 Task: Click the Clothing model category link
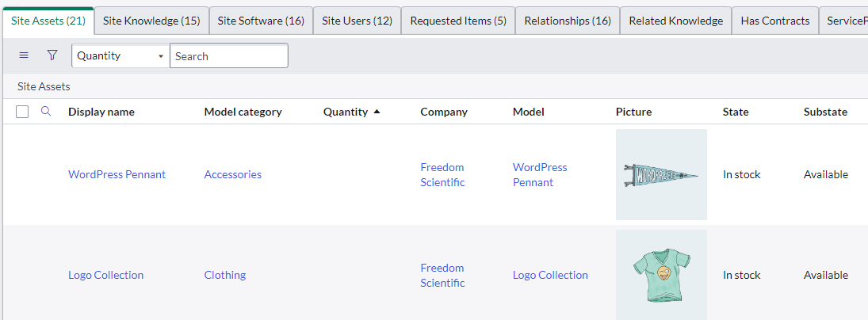click(224, 275)
